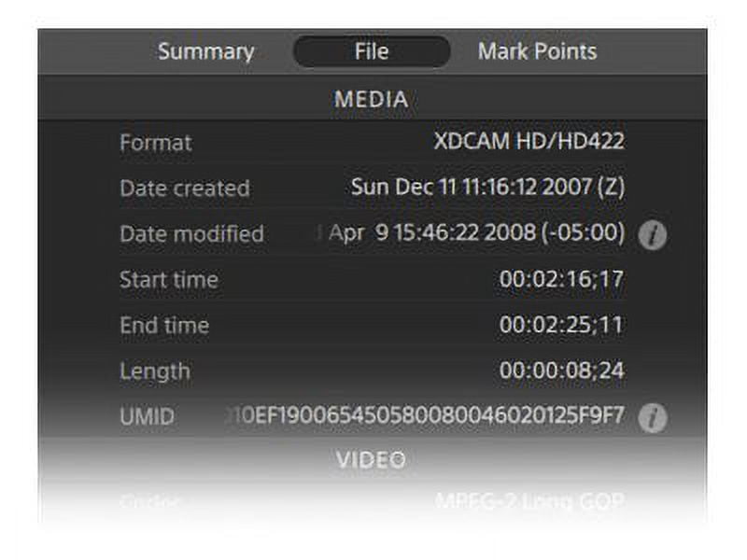Click the Date modified label
Image resolution: width=747 pixels, height=560 pixels.
192,234
